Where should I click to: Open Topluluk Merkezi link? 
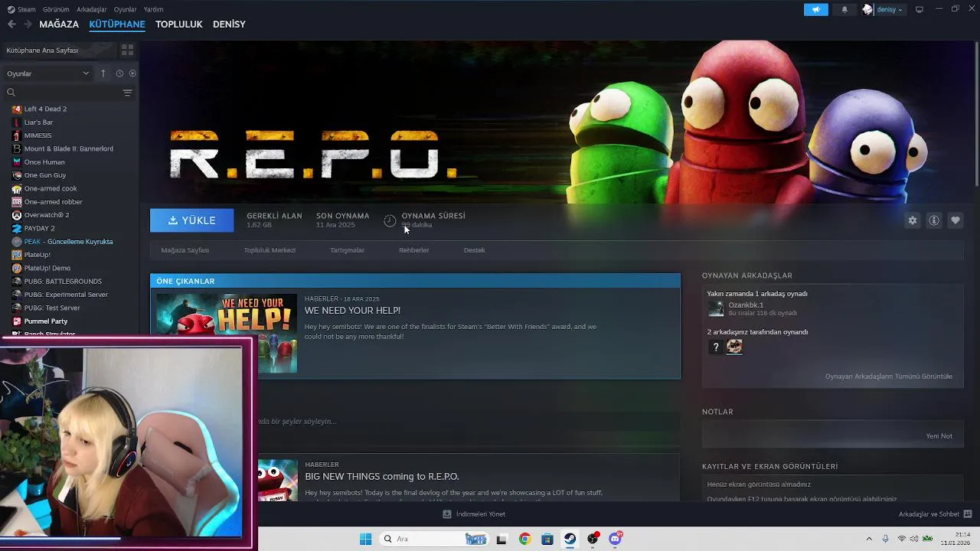(x=269, y=250)
